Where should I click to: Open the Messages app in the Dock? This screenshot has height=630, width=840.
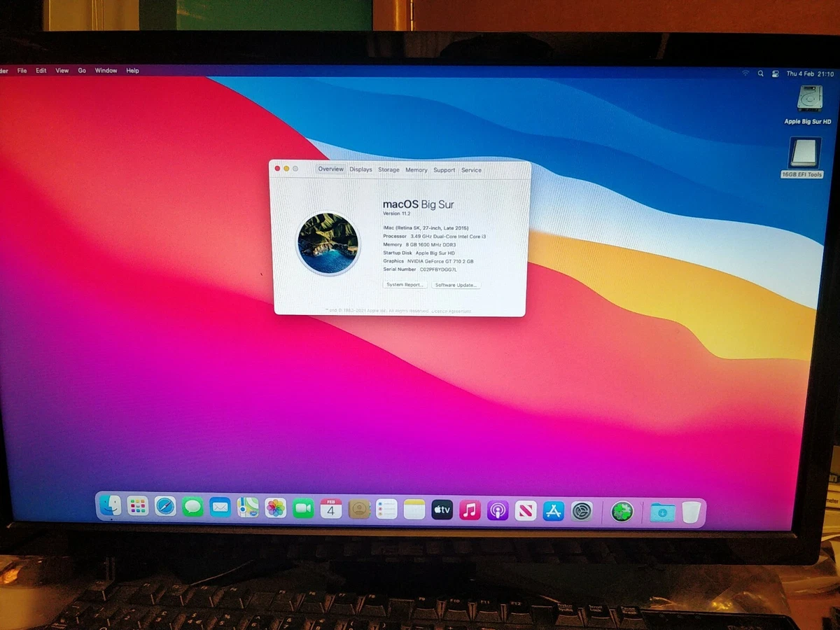pyautogui.click(x=192, y=506)
